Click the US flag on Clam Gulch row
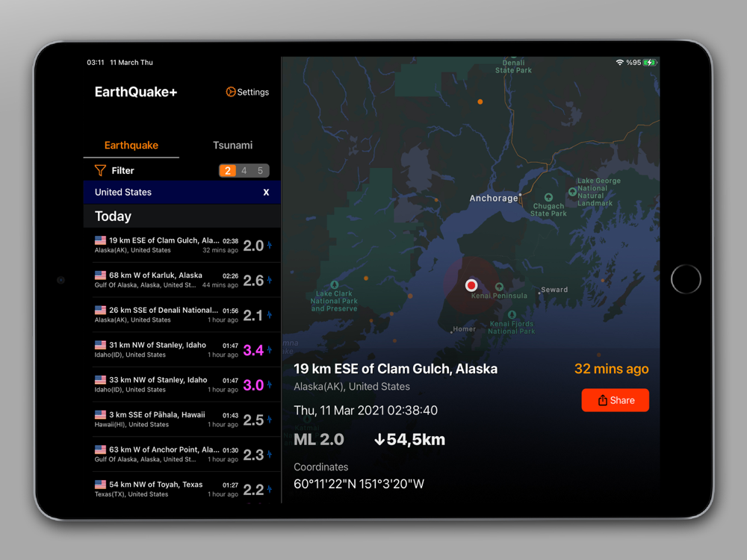747x560 pixels. [100, 240]
